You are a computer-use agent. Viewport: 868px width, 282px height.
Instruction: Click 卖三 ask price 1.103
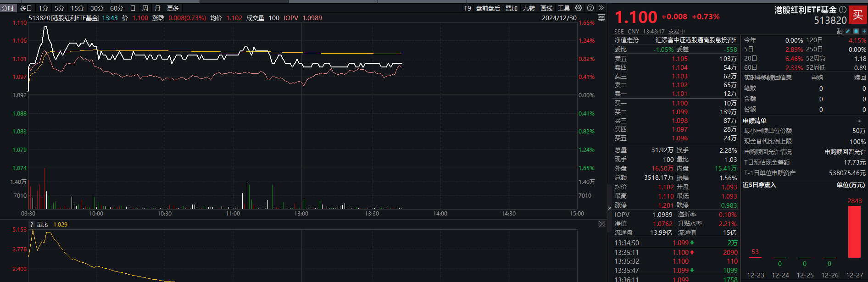680,76
